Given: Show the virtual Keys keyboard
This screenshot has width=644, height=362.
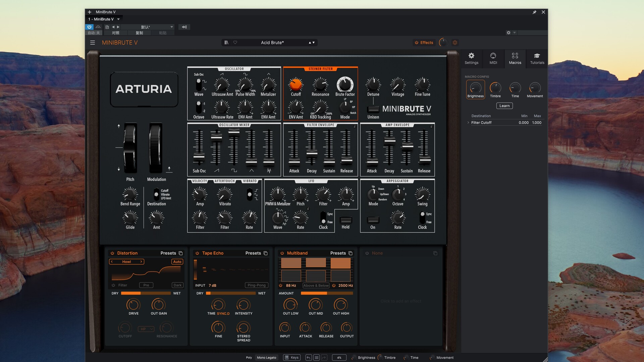Looking at the screenshot, I should pyautogui.click(x=291, y=358).
